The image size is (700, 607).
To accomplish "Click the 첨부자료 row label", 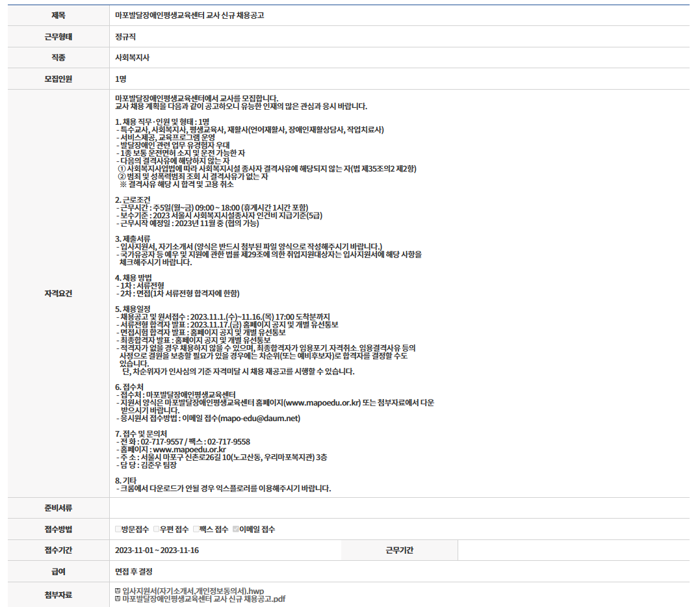I will pyautogui.click(x=58, y=595).
